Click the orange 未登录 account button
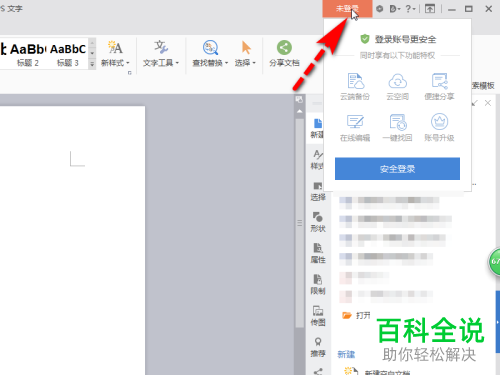 (x=347, y=9)
